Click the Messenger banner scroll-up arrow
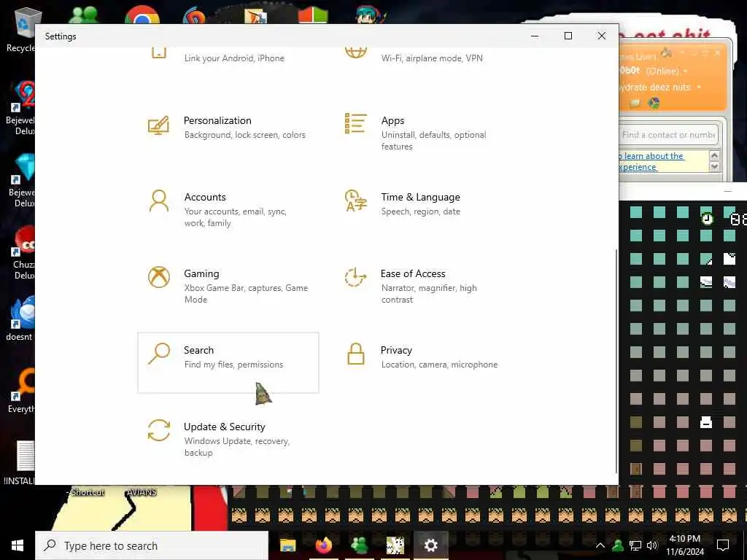Screen dimensions: 747x560 click(x=714, y=156)
